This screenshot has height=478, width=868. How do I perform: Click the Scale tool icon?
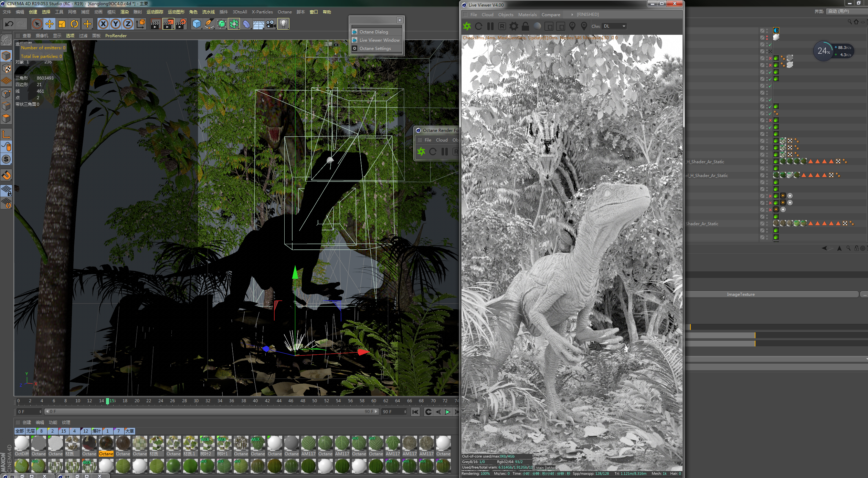(62, 24)
